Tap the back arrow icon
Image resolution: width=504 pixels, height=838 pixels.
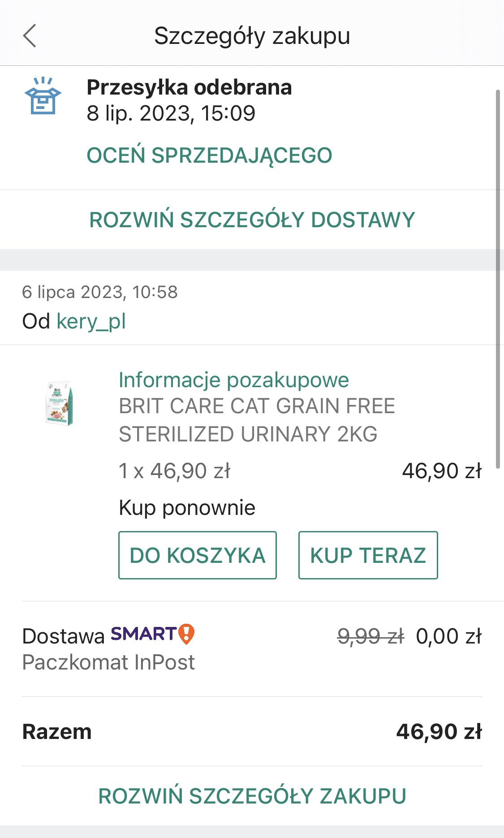click(x=30, y=36)
